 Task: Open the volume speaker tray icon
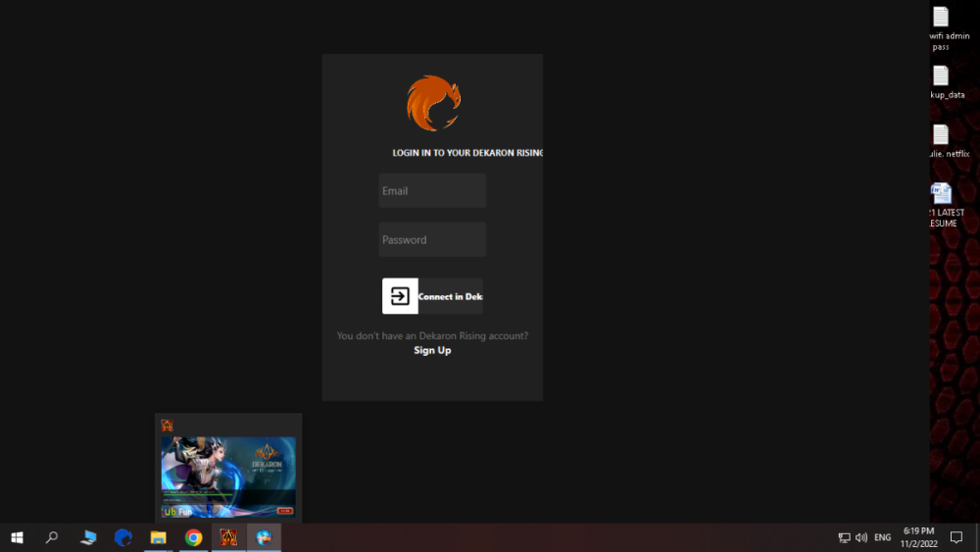(x=861, y=537)
